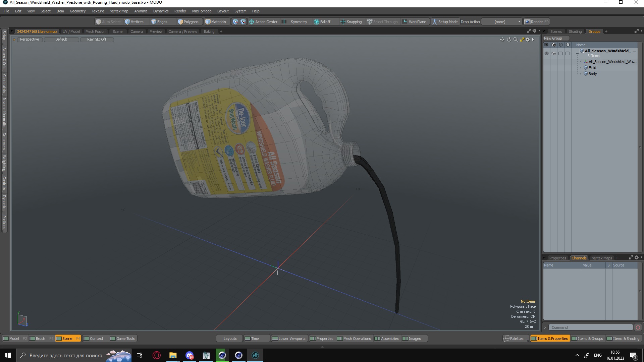Choose Materials selection mode
The width and height of the screenshot is (644, 362).
(x=216, y=22)
